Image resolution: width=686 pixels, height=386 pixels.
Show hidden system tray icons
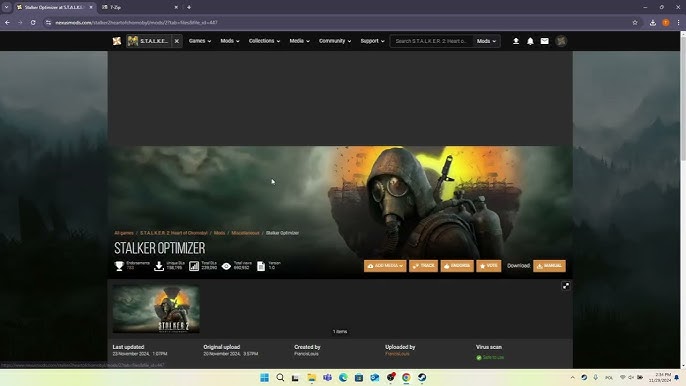[x=572, y=377]
